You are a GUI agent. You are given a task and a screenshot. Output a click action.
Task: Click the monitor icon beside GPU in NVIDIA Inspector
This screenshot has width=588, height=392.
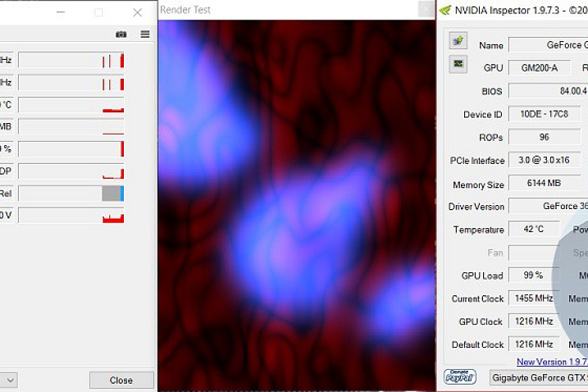[x=458, y=64]
